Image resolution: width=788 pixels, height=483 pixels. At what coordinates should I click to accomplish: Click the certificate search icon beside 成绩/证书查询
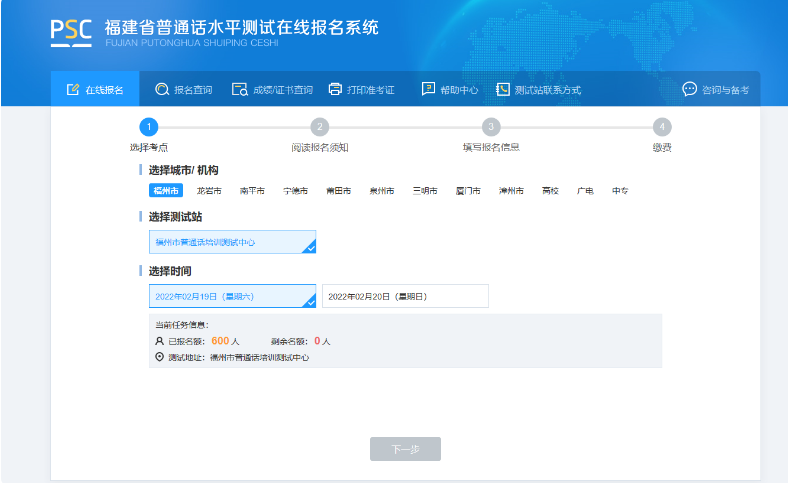coord(239,90)
